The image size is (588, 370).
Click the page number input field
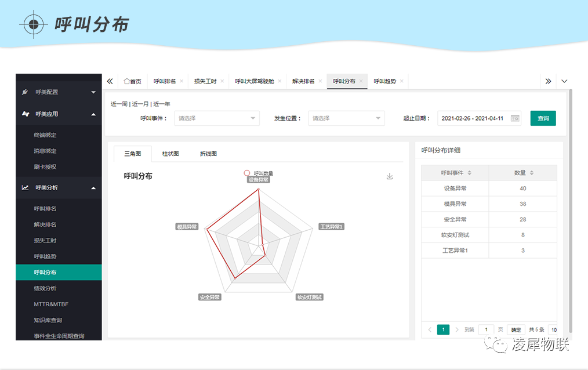coord(486,329)
